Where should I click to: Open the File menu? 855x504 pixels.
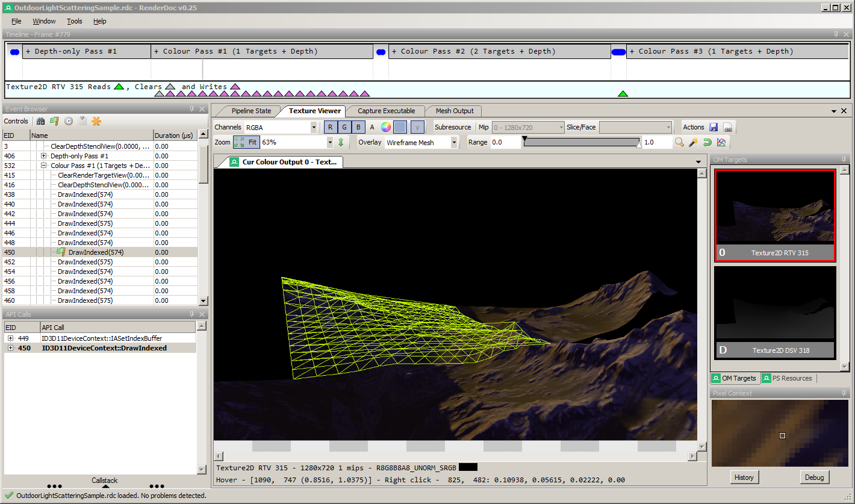[x=16, y=21]
